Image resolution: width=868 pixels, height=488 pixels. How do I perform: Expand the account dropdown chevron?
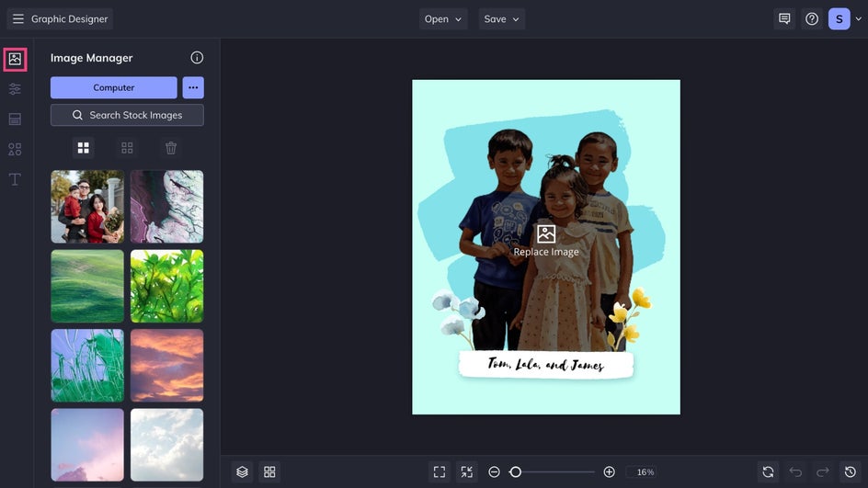pyautogui.click(x=858, y=18)
